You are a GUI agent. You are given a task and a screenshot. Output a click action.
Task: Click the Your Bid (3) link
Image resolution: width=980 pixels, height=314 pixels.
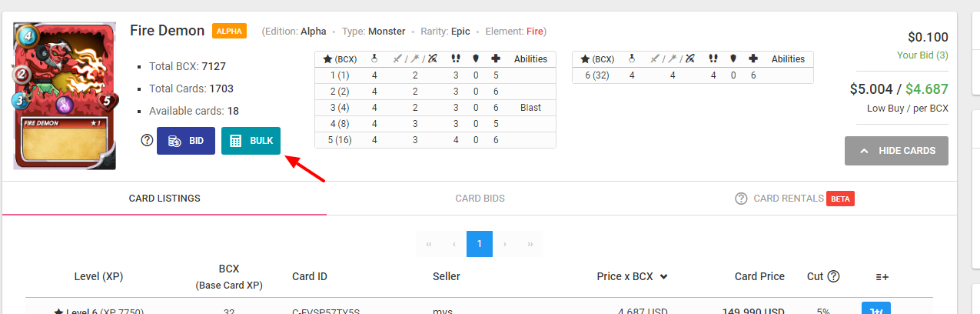coord(922,55)
